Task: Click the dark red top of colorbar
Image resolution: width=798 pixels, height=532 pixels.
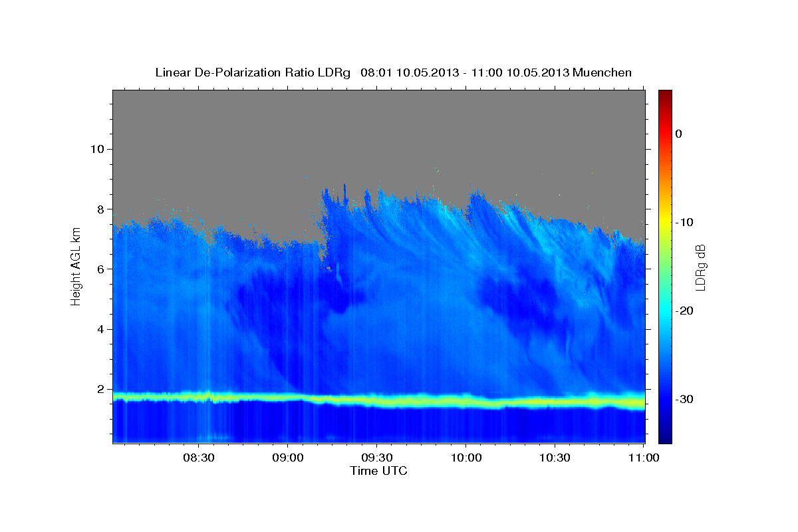Action: pyautogui.click(x=665, y=94)
